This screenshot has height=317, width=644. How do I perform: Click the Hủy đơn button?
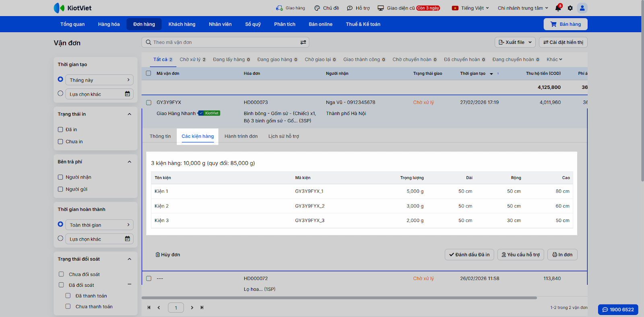pyautogui.click(x=168, y=255)
